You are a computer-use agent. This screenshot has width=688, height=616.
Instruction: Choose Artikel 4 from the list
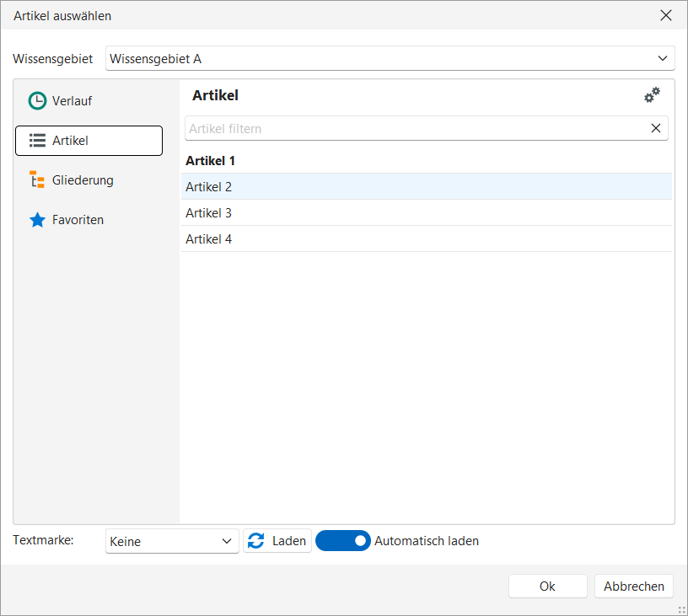pyautogui.click(x=209, y=239)
